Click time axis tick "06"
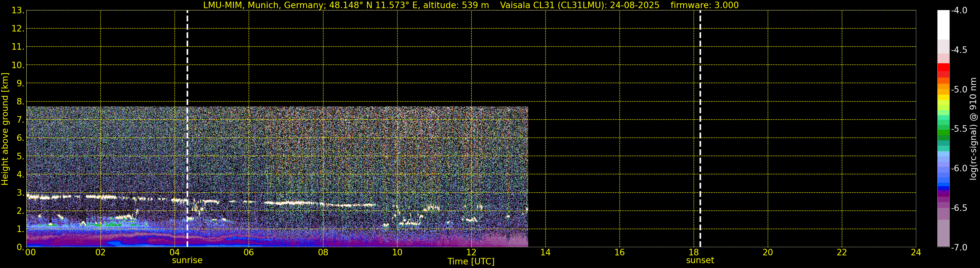Image resolution: width=980 pixels, height=268 pixels. (x=249, y=252)
